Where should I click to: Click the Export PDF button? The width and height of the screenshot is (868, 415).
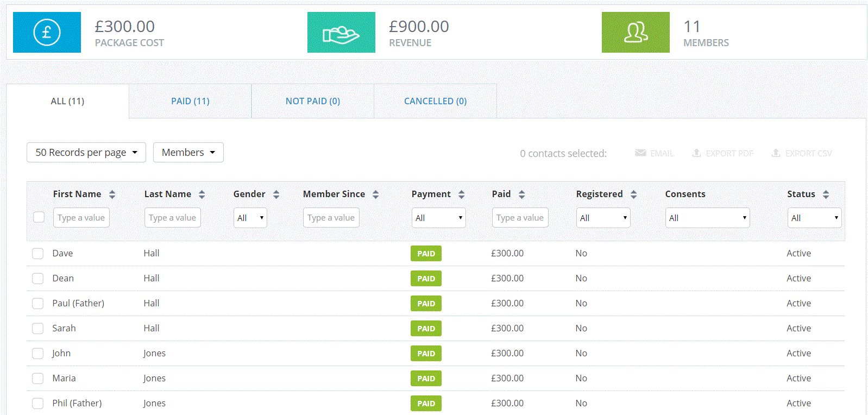tap(722, 154)
